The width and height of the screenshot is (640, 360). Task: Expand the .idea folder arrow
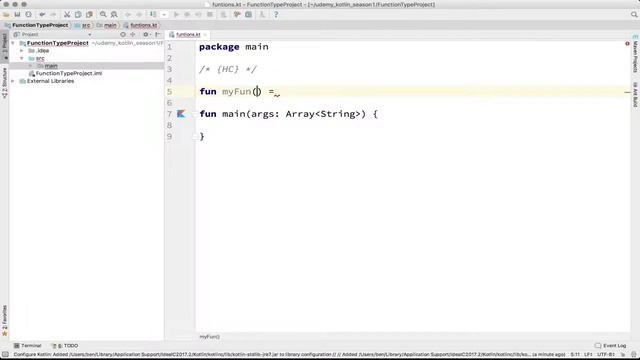[x=22, y=51]
